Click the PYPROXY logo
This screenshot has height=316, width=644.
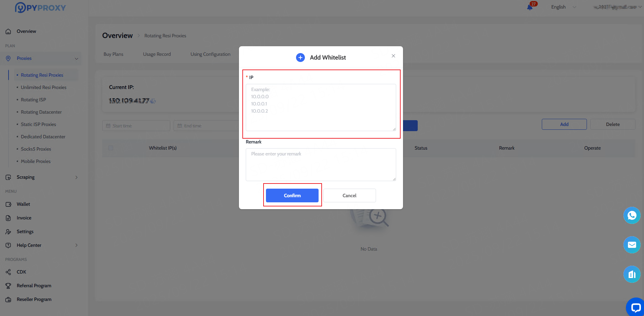coord(40,8)
